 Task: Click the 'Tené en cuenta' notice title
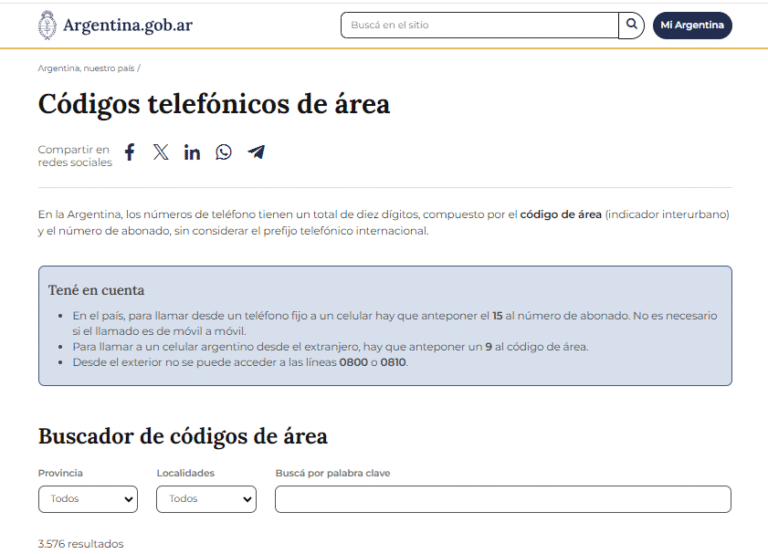pos(96,290)
